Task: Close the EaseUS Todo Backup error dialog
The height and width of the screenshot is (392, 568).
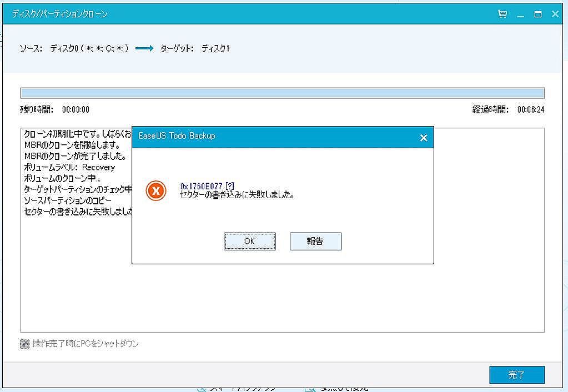Action: pos(424,138)
